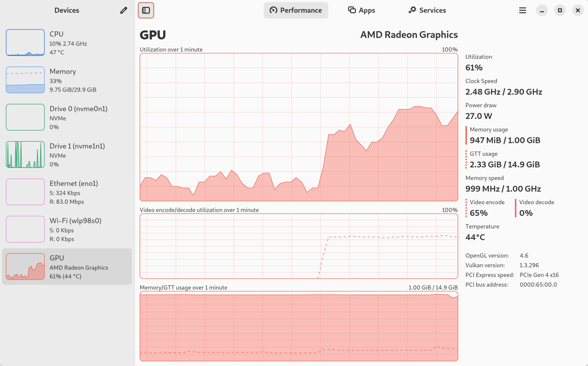Select Wi-Fi (wlp98s0) graph thumbnail
This screenshot has height=366, width=588.
point(25,229)
